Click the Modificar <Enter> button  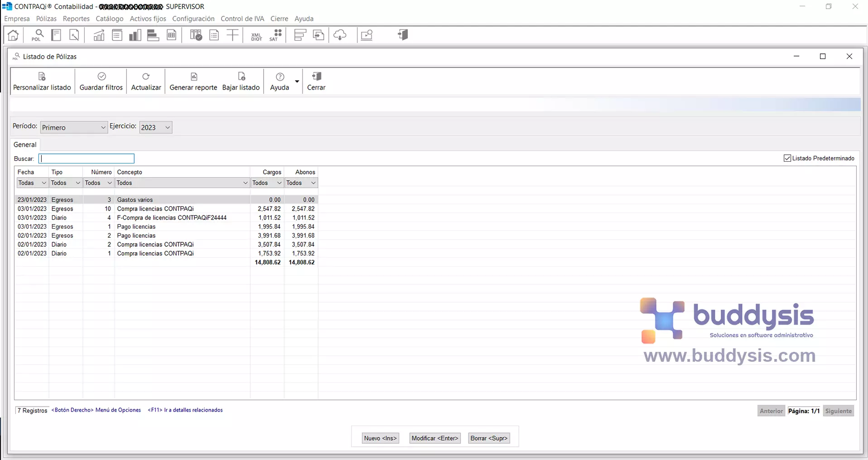(x=435, y=438)
